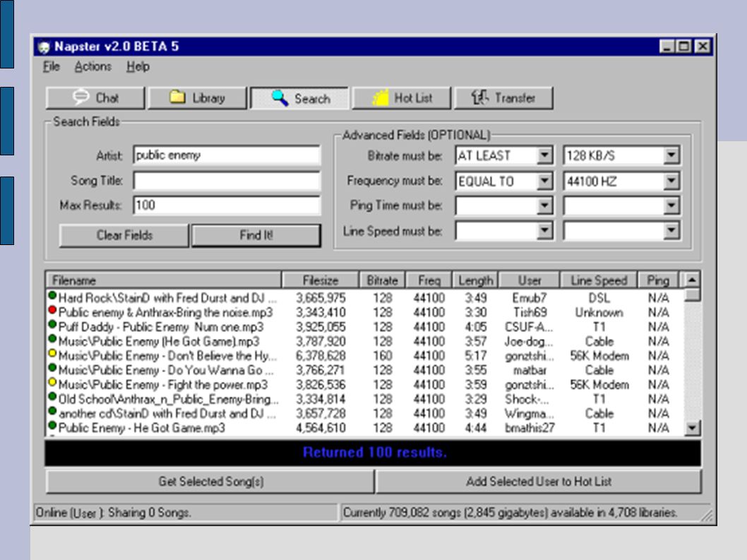
Task: Select the Search tab
Action: pos(299,98)
